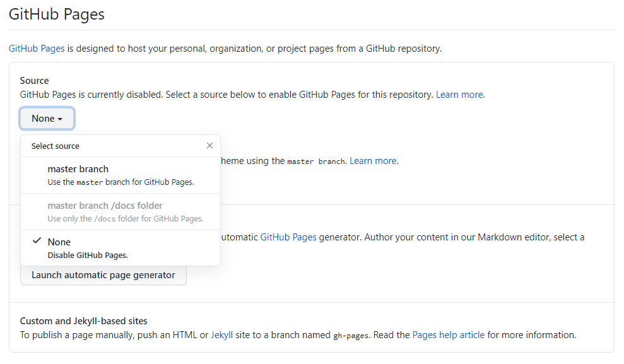Choose master branch as source
The height and width of the screenshot is (364, 624).
click(x=120, y=175)
